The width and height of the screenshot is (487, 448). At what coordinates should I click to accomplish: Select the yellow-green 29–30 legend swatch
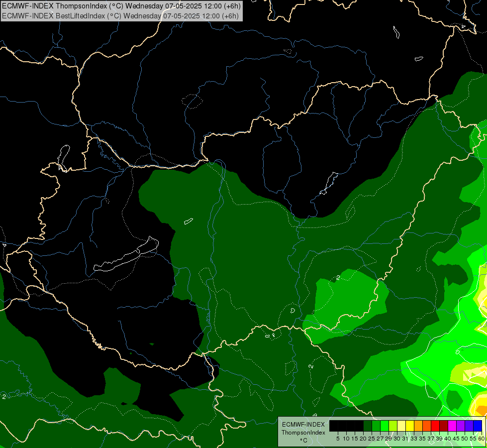click(393, 426)
